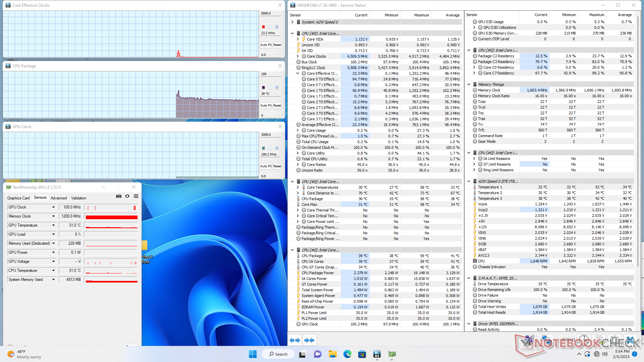Open the Memory Clock sensor dropdown in GPU-Z
Viewport: 644px width, 362px height.
pos(53,216)
